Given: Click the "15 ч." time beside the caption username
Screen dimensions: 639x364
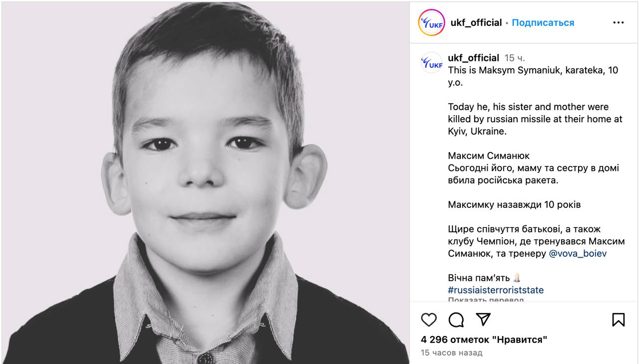Looking at the screenshot, I should [515, 58].
